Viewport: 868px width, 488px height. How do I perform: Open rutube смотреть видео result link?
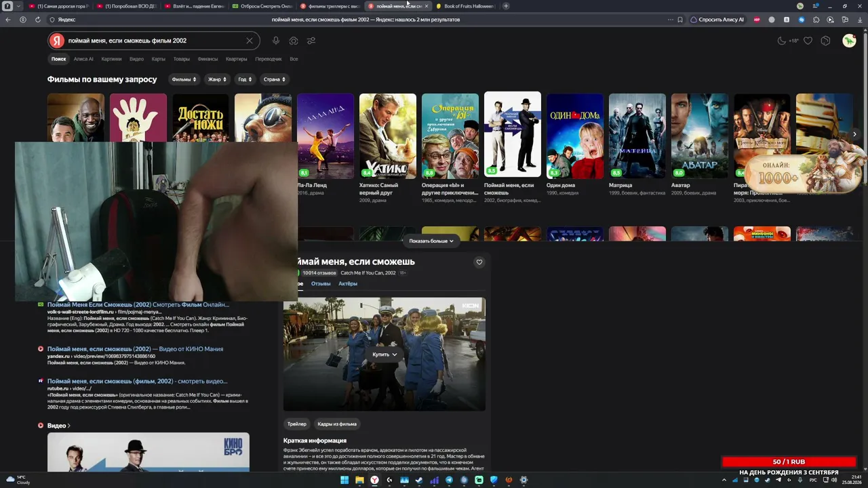137,382
